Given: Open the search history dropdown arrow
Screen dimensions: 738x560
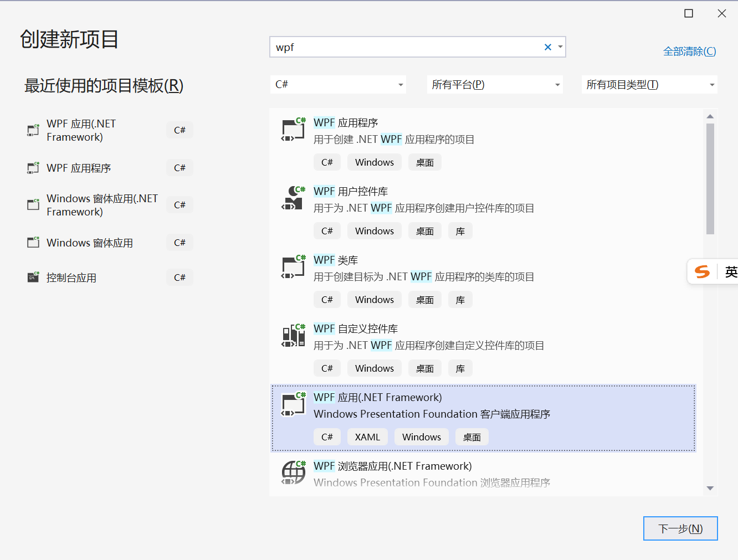Looking at the screenshot, I should pyautogui.click(x=560, y=47).
